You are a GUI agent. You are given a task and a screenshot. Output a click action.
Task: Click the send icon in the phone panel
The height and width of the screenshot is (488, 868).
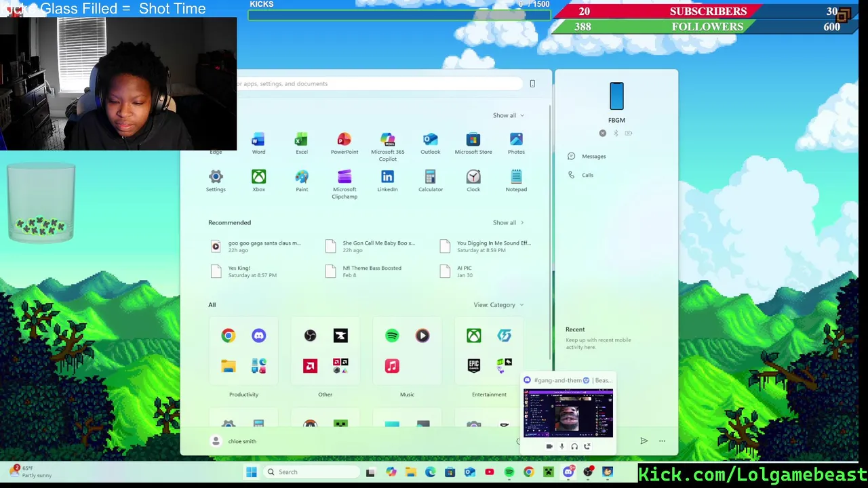tap(644, 441)
